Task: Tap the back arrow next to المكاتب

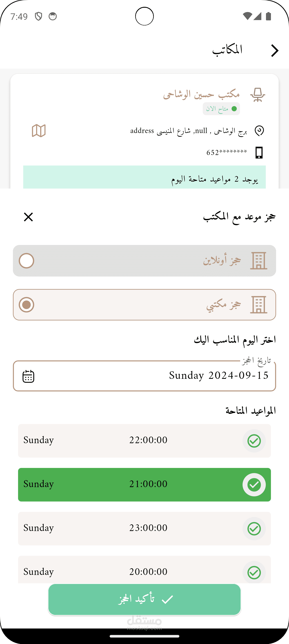Action: point(275,51)
